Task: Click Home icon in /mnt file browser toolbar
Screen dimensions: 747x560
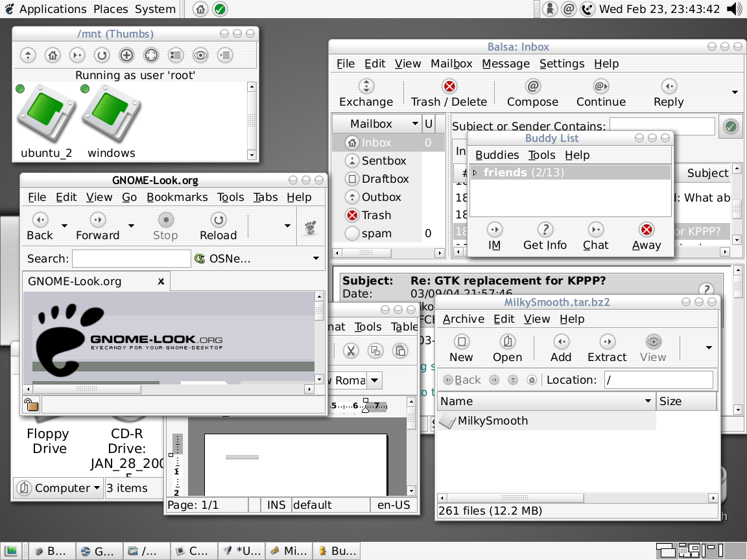Action: 53,55
